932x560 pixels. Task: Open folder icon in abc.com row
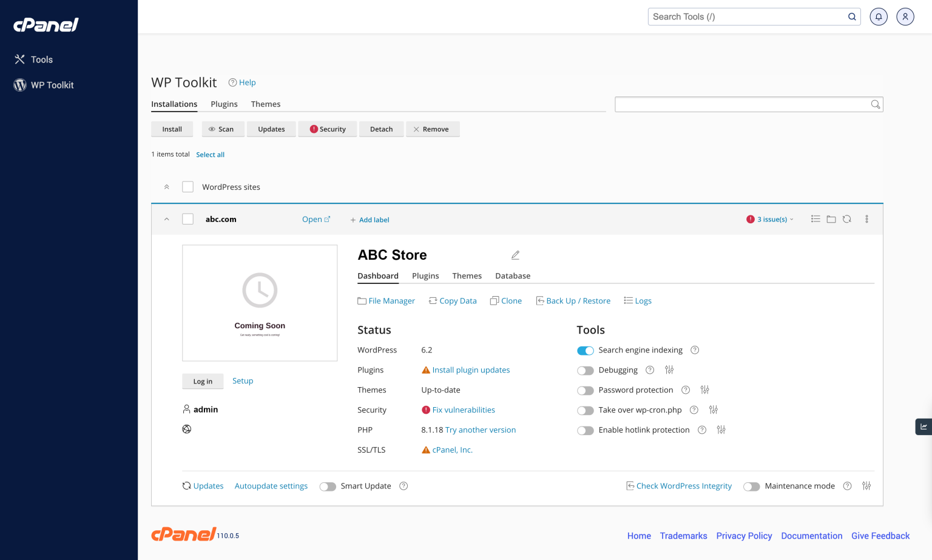831,219
